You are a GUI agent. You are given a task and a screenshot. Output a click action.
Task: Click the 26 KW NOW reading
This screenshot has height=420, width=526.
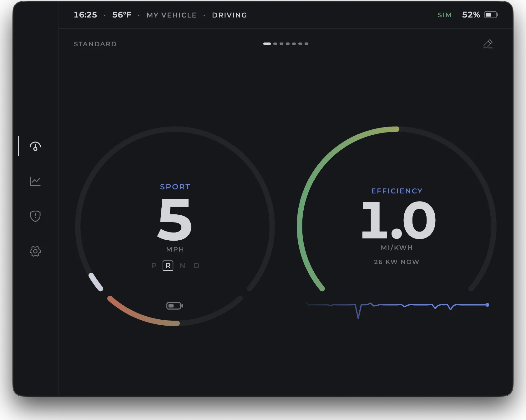pos(397,262)
